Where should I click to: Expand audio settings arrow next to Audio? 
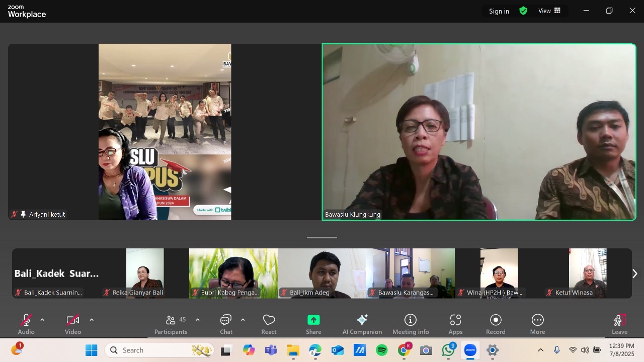pyautogui.click(x=42, y=320)
